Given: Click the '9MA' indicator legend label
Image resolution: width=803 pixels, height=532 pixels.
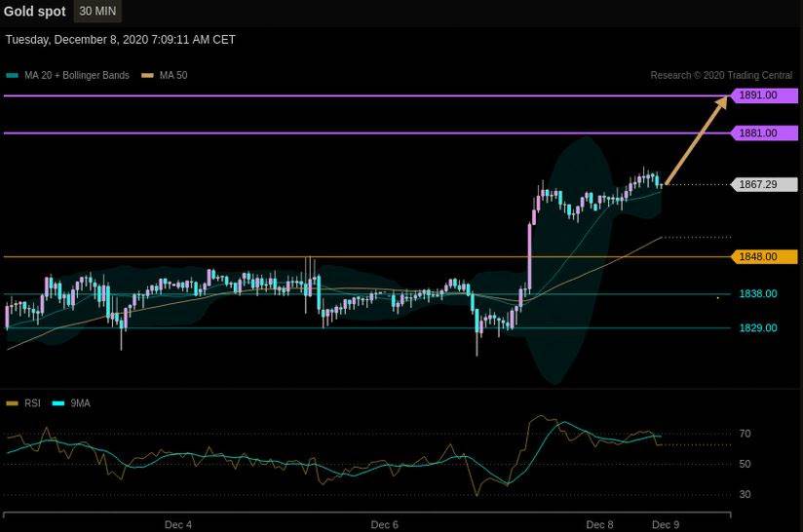Looking at the screenshot, I should (81, 403).
